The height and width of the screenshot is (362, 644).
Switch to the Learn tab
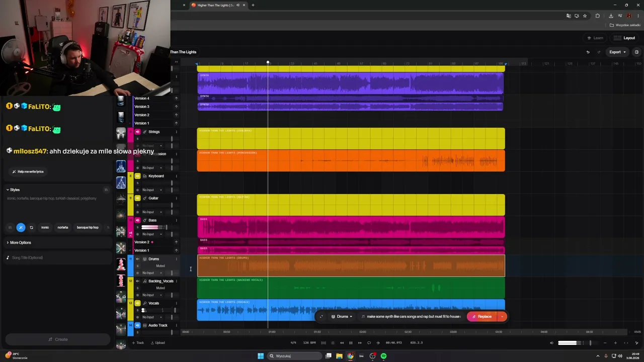click(x=595, y=38)
